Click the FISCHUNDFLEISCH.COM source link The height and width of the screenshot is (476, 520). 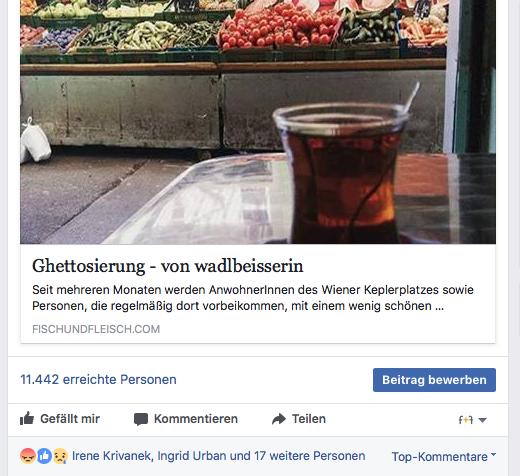click(x=96, y=329)
